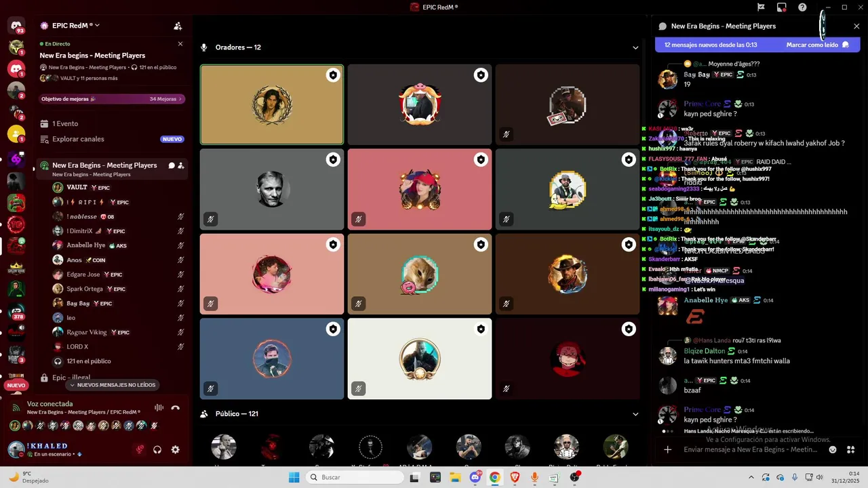Open user settings gear icon
This screenshot has height=488, width=868.
[x=176, y=449]
